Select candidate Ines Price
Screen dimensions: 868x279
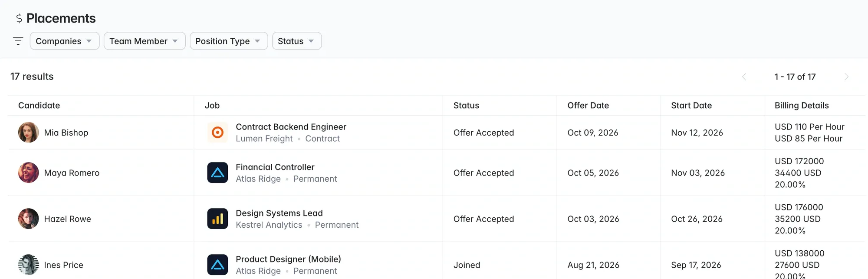[63, 265]
